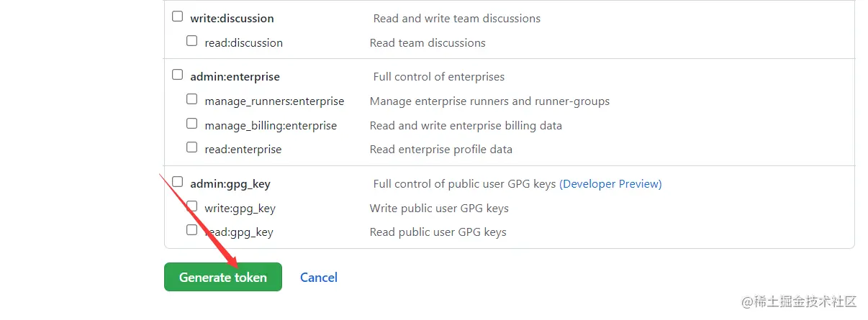The height and width of the screenshot is (320, 868).
Task: Tick the write:gpg_key checkbox
Action: [192, 206]
